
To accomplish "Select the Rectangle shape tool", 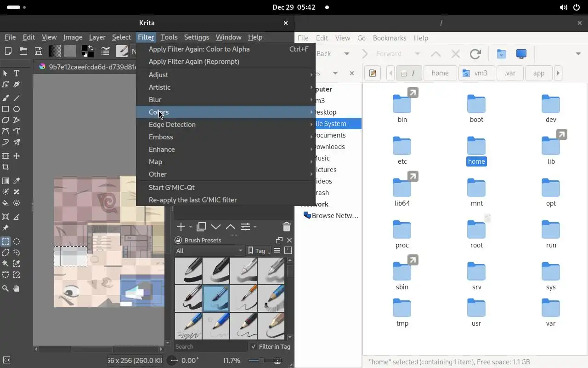I will point(6,109).
